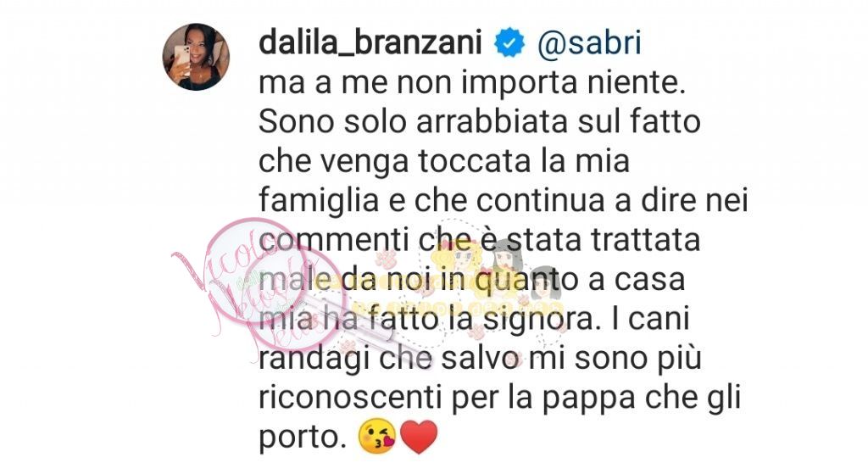Open dalila_branzani's profile picture
Screen dimensions: 868x474
click(x=196, y=57)
